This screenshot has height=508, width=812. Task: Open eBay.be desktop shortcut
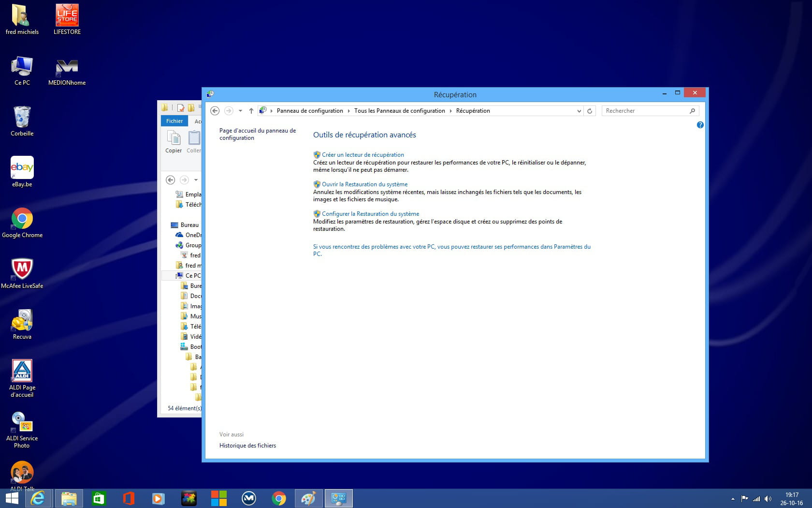[22, 172]
